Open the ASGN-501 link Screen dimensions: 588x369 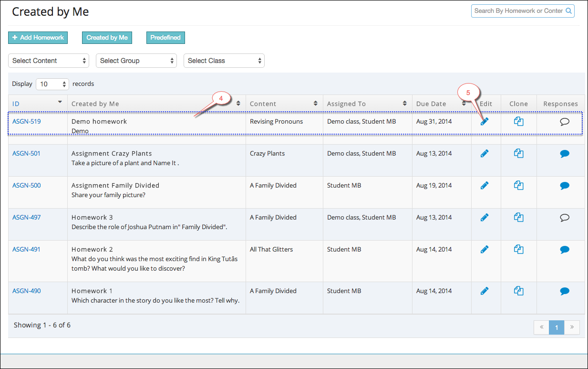coord(27,153)
